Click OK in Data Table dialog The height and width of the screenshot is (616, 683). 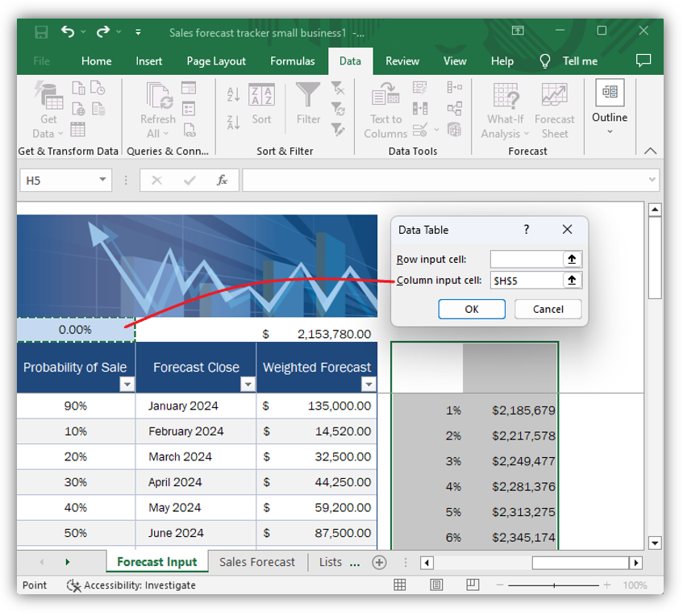pos(472,310)
